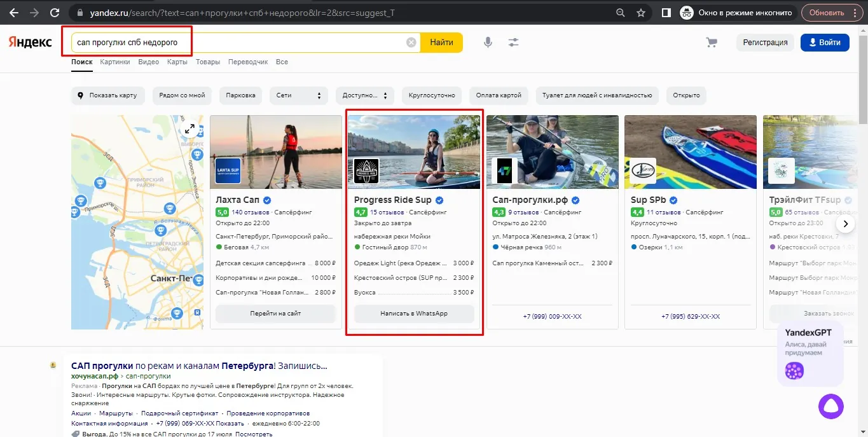The image size is (868, 437).
Task: Click Перейти на сайт button
Action: tap(275, 314)
